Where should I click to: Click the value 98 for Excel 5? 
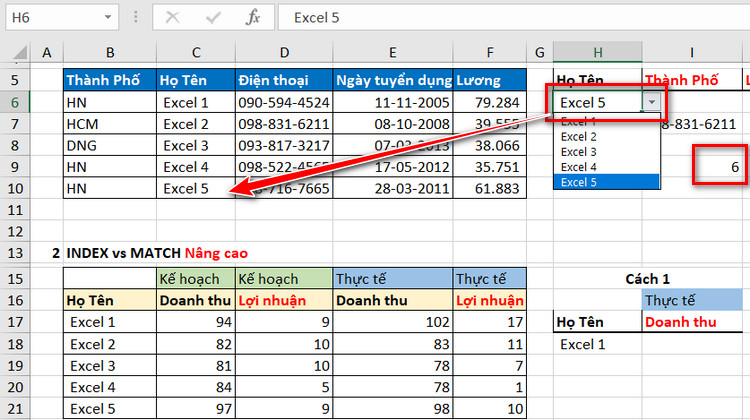(x=393, y=409)
